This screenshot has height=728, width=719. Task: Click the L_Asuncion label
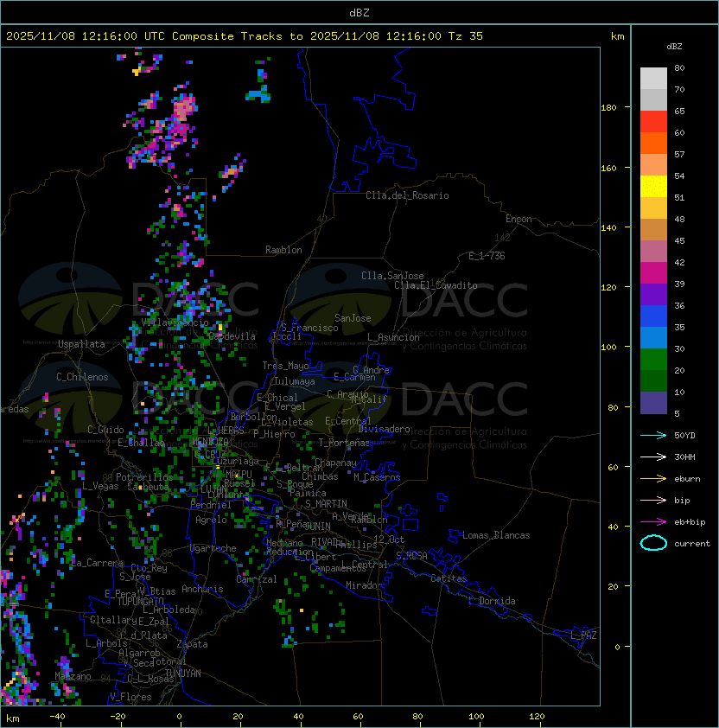click(x=393, y=337)
